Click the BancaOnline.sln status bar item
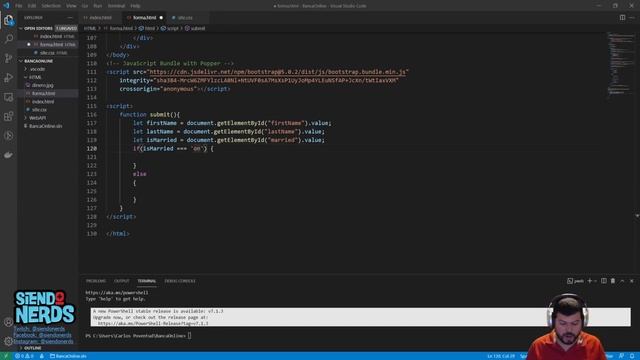 coord(69,356)
